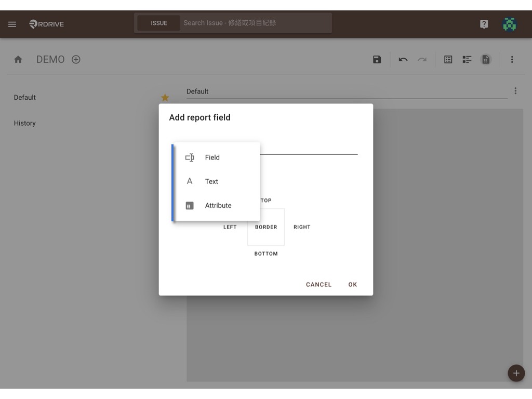Click the floating plus add button
Screen dimensions: 532x399
click(x=516, y=373)
